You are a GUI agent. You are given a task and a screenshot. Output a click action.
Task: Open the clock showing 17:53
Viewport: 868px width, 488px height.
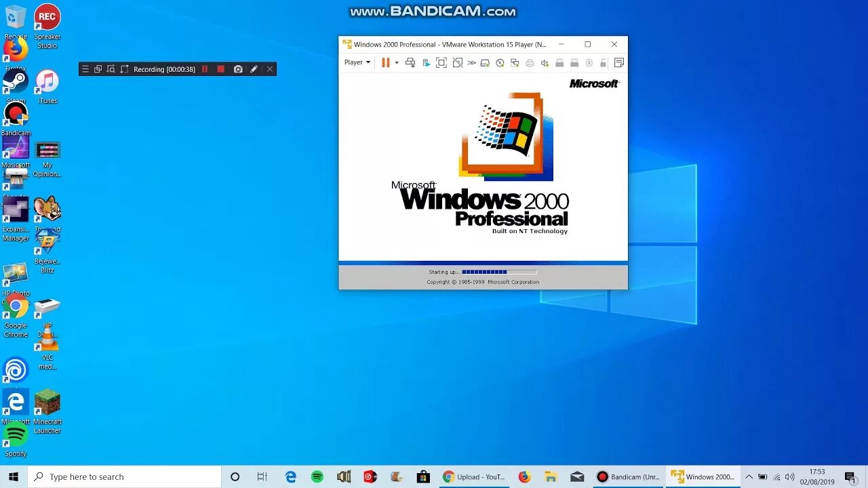(x=816, y=476)
